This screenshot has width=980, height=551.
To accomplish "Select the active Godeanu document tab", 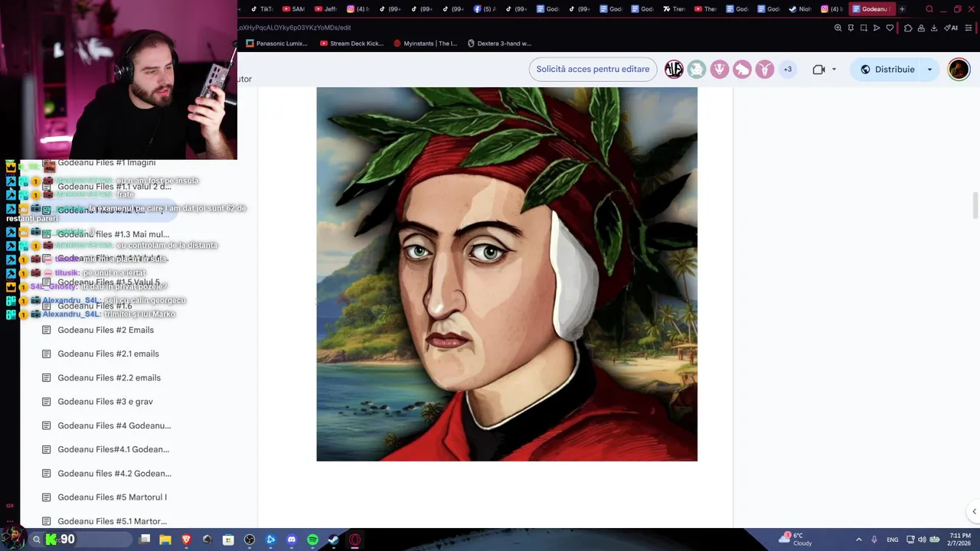I will pyautogui.click(x=871, y=9).
